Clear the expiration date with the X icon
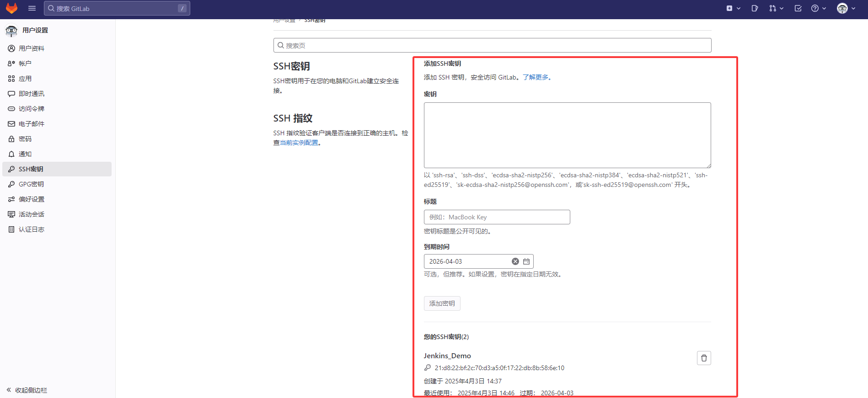 point(515,261)
